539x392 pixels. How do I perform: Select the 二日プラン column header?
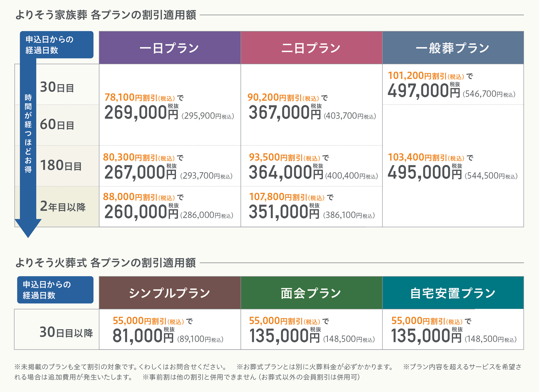311,48
